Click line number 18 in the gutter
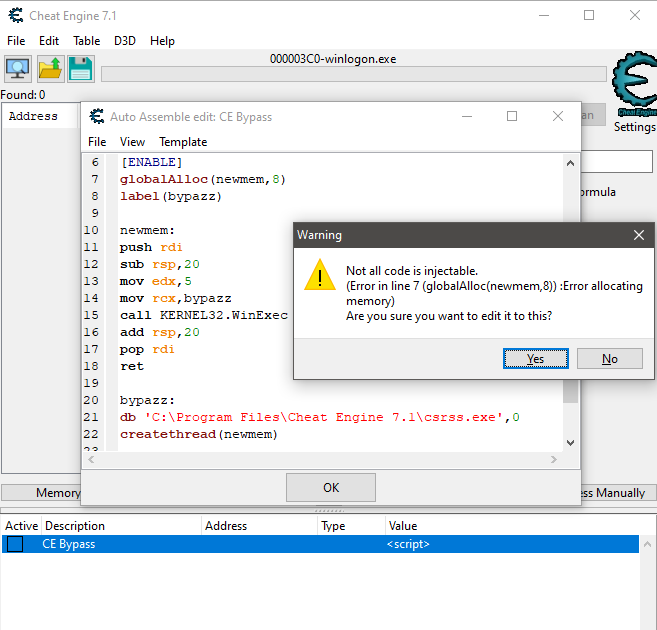The height and width of the screenshot is (630, 657). pos(91,366)
